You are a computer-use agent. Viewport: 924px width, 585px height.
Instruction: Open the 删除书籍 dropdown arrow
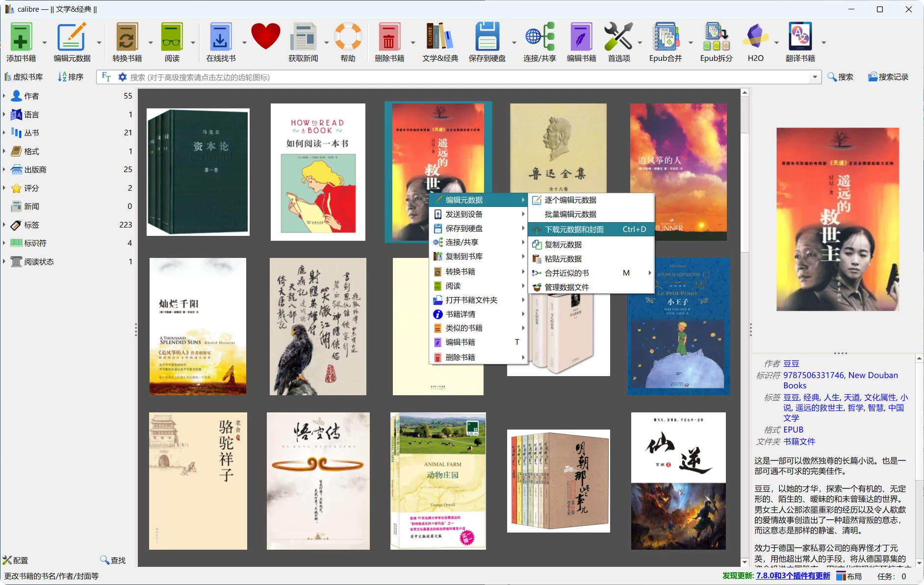413,43
